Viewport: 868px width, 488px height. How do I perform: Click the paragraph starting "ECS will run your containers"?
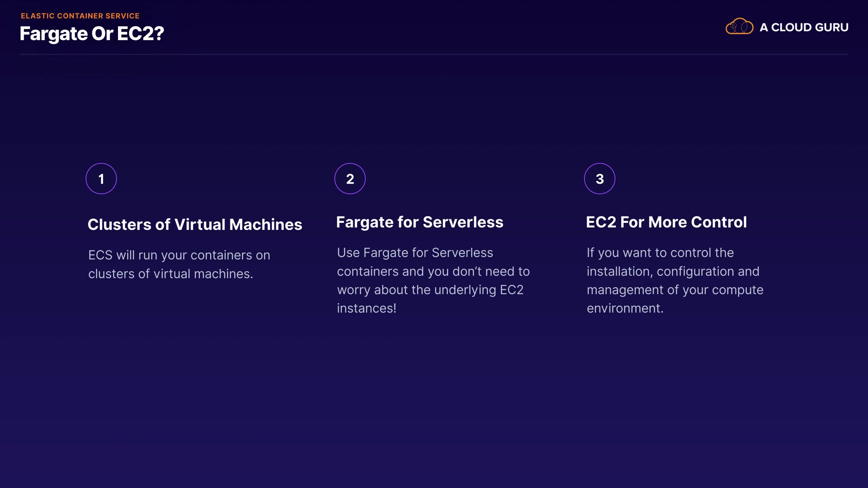[x=179, y=264]
